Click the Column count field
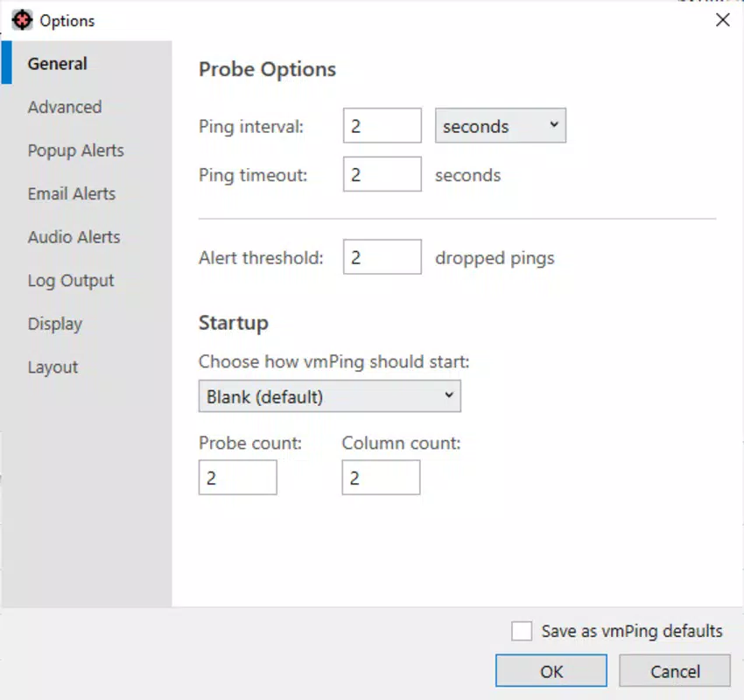 381,478
